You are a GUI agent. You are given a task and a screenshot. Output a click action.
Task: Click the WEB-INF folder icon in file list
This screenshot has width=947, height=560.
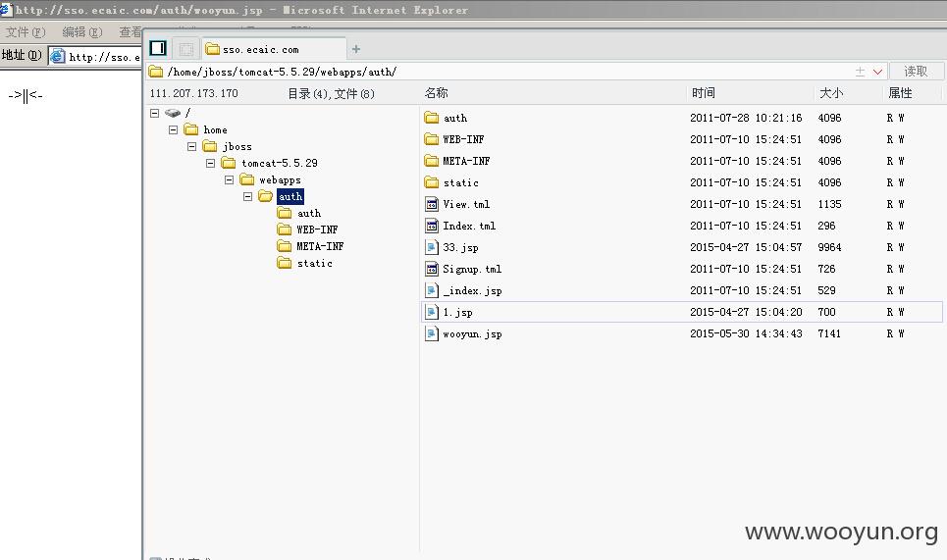point(431,139)
